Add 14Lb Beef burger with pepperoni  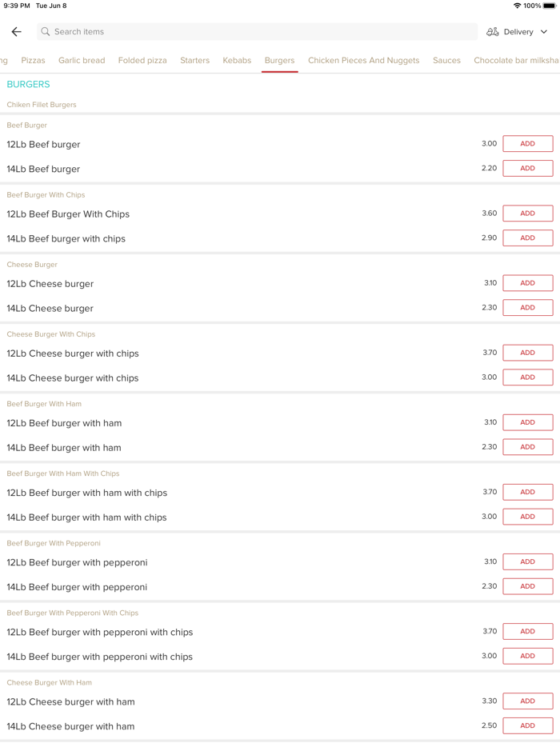pos(527,586)
